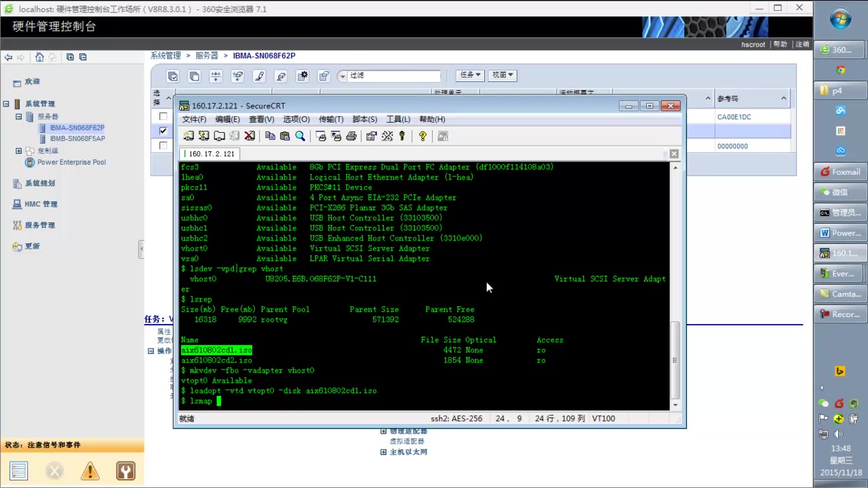
Task: Click the SecureCRT Print Screen icon
Action: click(321, 136)
